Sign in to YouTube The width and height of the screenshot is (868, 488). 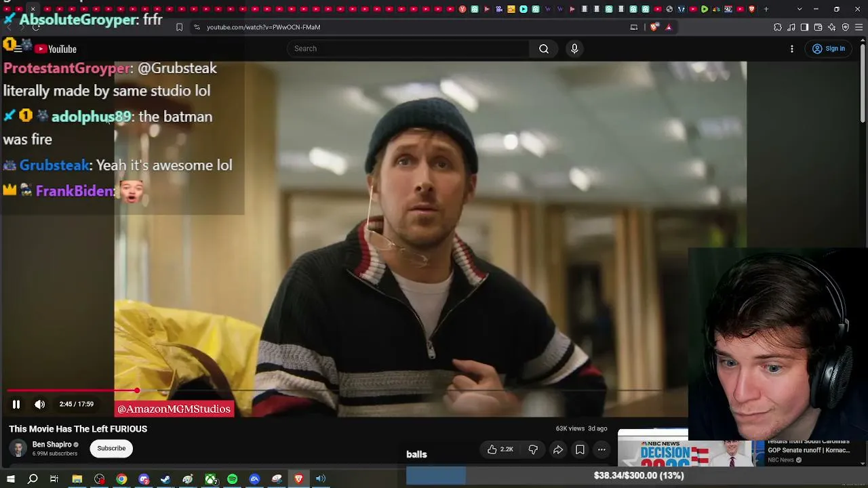pos(829,49)
